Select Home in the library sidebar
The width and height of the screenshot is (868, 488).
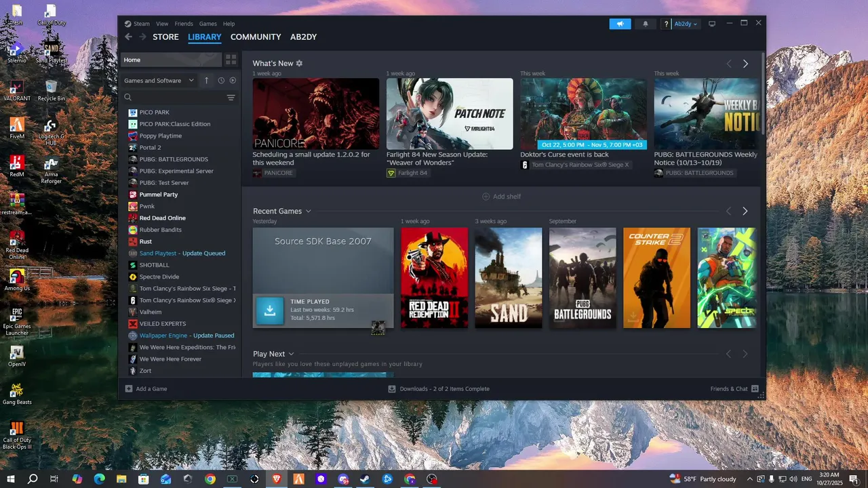[171, 60]
